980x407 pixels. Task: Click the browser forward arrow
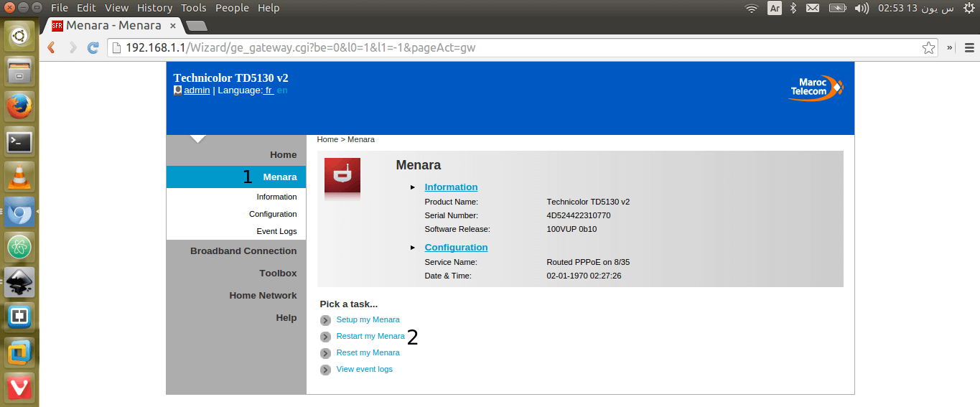73,48
